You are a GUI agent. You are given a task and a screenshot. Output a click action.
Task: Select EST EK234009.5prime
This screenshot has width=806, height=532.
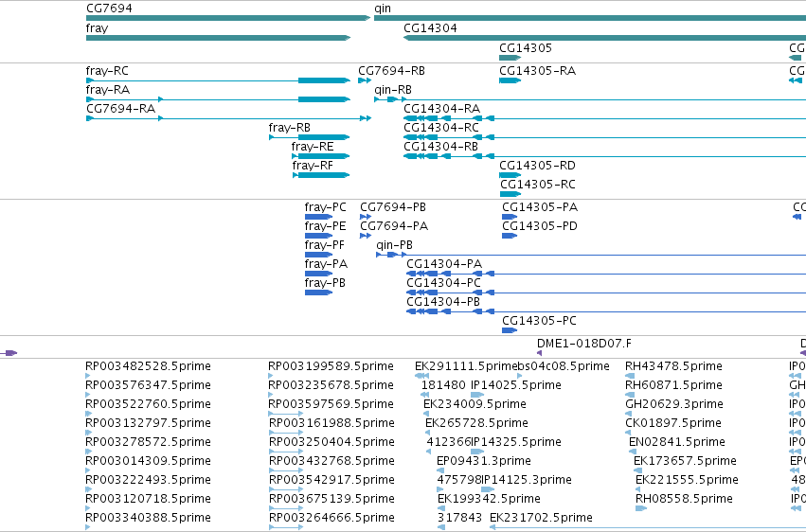click(x=475, y=404)
